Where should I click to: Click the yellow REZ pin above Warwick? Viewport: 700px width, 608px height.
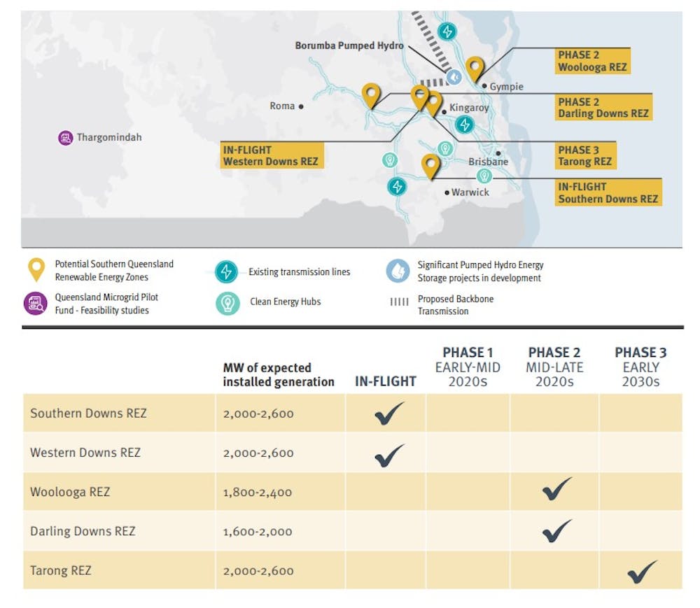[x=430, y=167]
